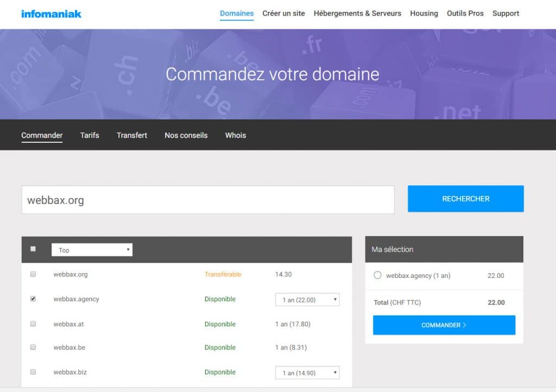This screenshot has height=392, width=556.
Task: Open the webbax.biz duration dropdown 1 an (14.90)
Action: click(307, 373)
